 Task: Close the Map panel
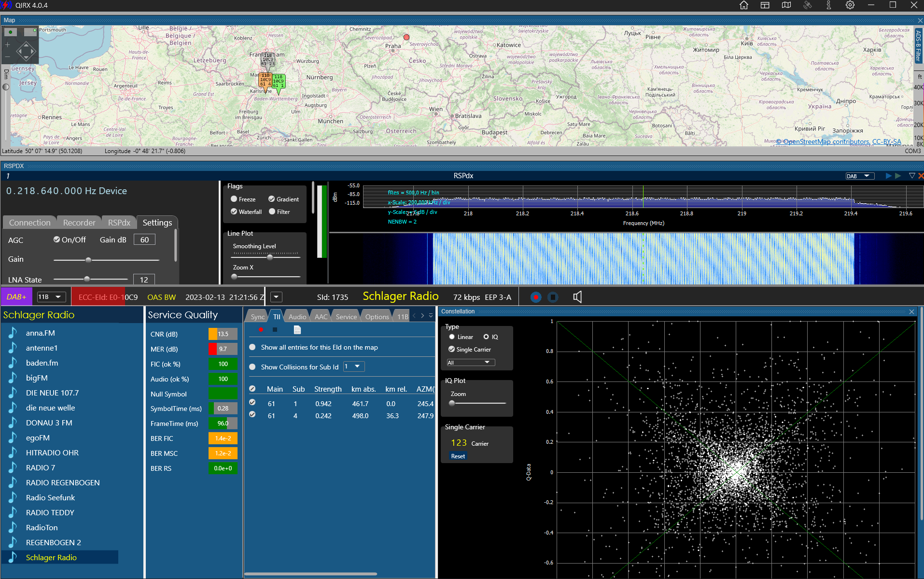(x=920, y=20)
